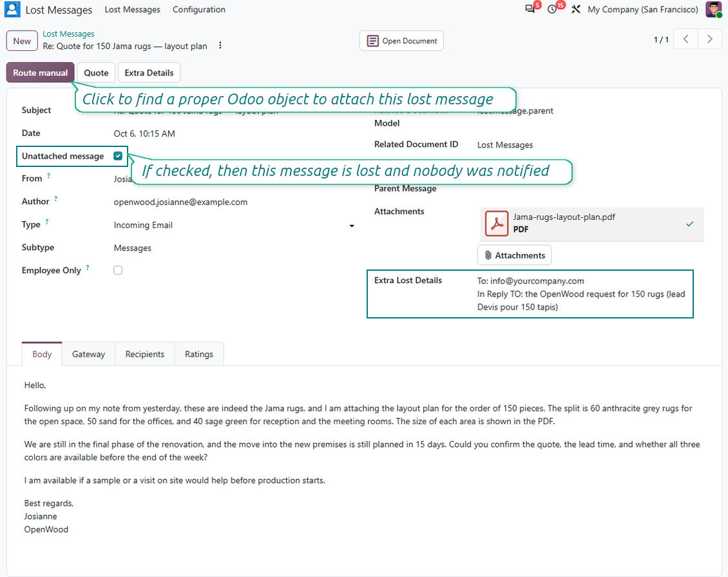The width and height of the screenshot is (728, 577).
Task: Open the activities clock icon
Action: click(x=552, y=9)
